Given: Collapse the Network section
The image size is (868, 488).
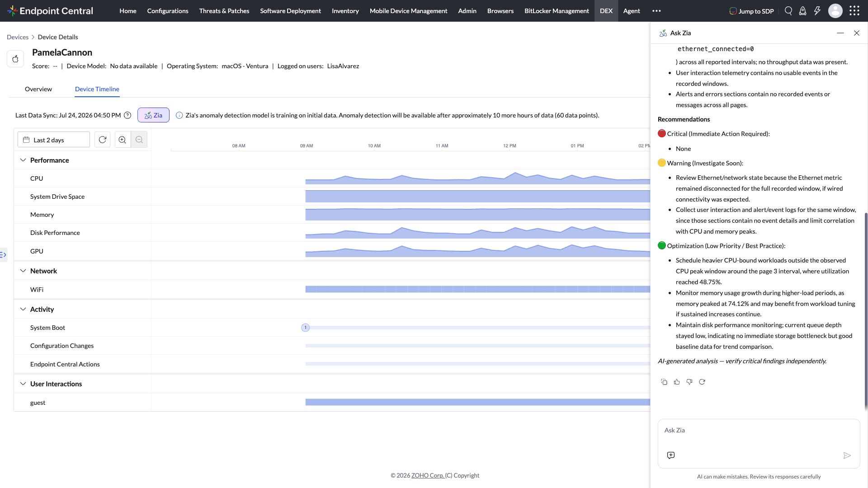Looking at the screenshot, I should click(23, 271).
